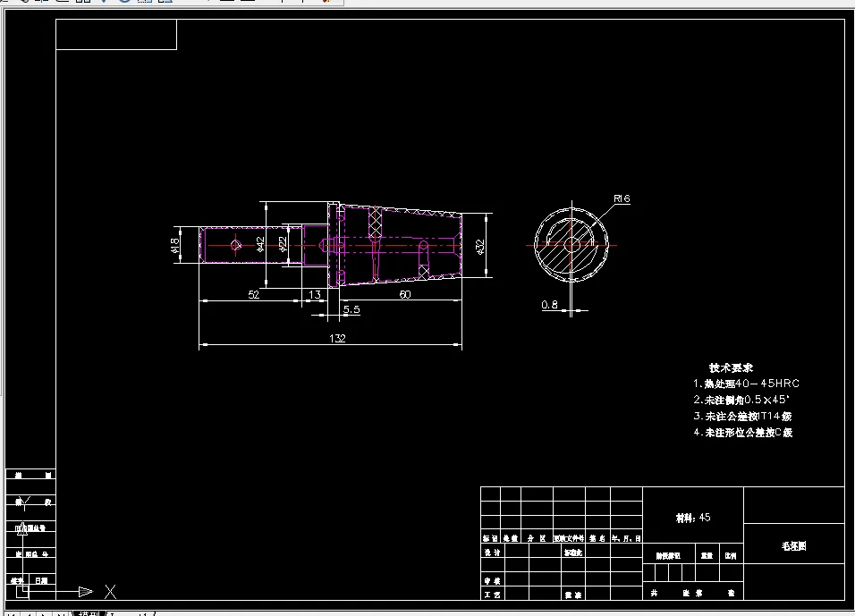Click requirement line 4 ending C级

[742, 433]
